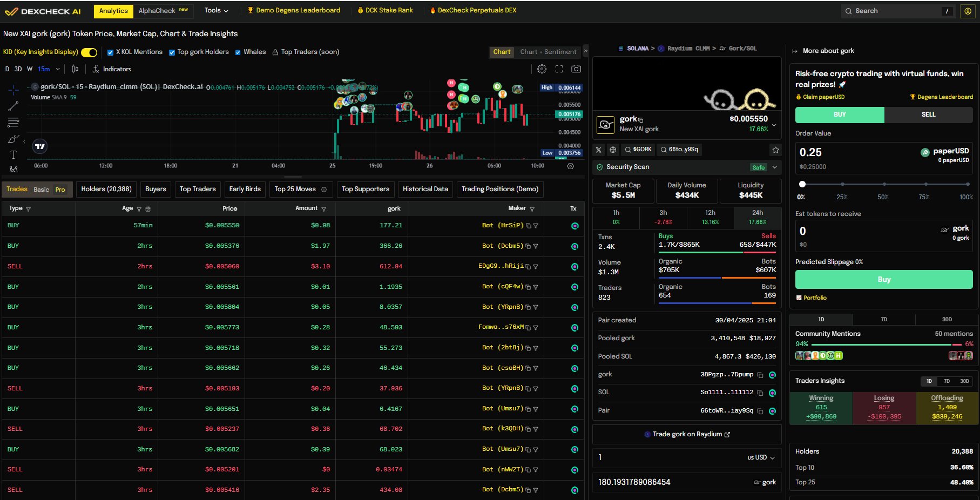Open the Tools dropdown menu
Viewport: 980px width, 500px height.
tap(216, 10)
